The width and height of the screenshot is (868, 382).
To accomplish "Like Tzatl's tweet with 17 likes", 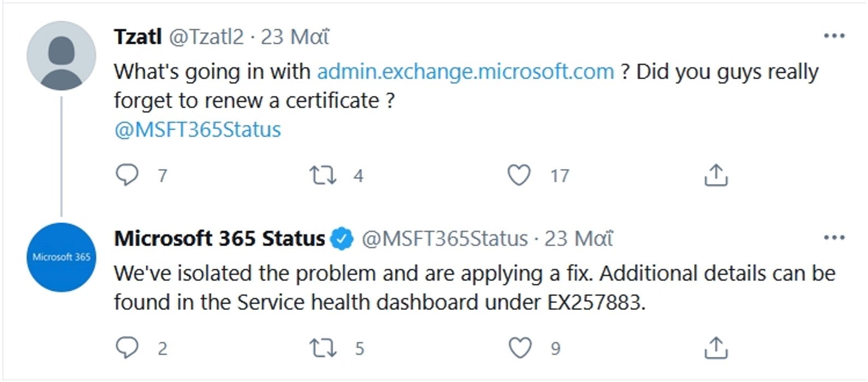I will pos(519,175).
